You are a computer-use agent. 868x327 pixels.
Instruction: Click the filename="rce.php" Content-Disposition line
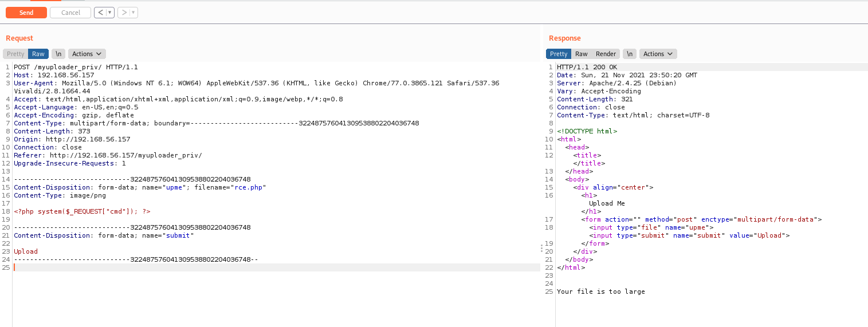click(x=140, y=187)
